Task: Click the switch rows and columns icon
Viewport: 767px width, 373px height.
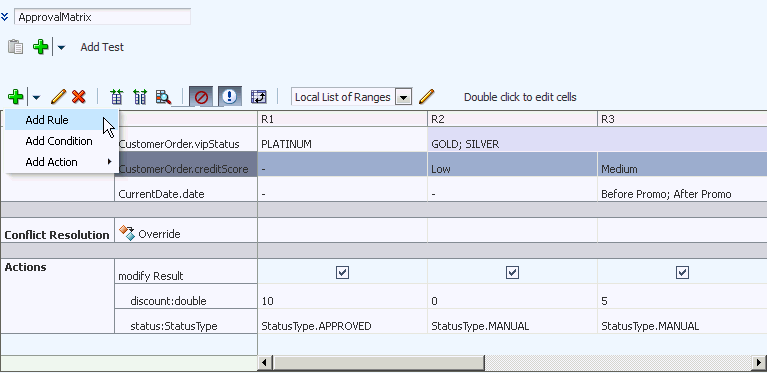Action: (x=258, y=97)
